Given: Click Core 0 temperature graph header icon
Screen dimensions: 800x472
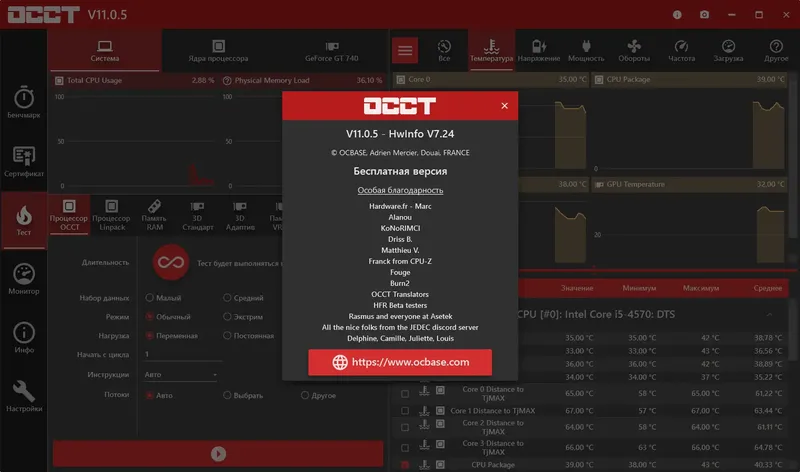Looking at the screenshot, I should click(401, 80).
